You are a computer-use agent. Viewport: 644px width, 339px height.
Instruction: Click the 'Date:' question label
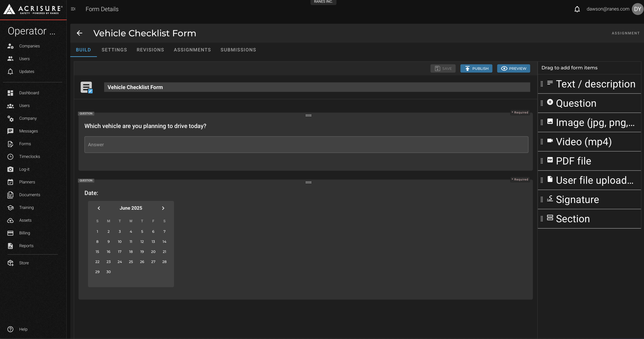tap(91, 193)
